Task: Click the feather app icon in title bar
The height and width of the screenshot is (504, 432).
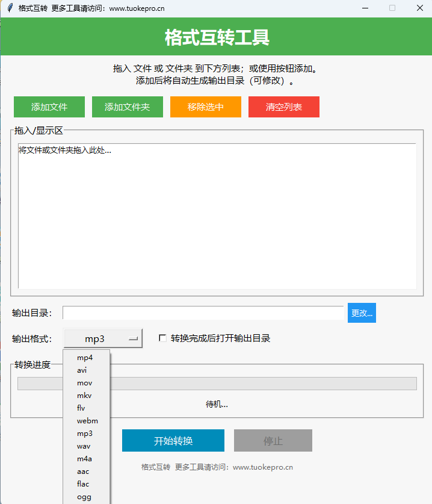Action: point(10,8)
